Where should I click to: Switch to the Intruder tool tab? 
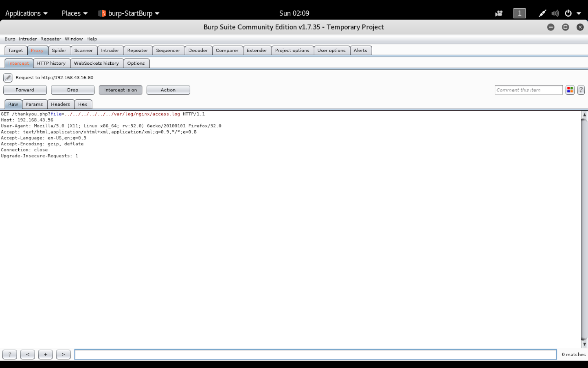110,50
